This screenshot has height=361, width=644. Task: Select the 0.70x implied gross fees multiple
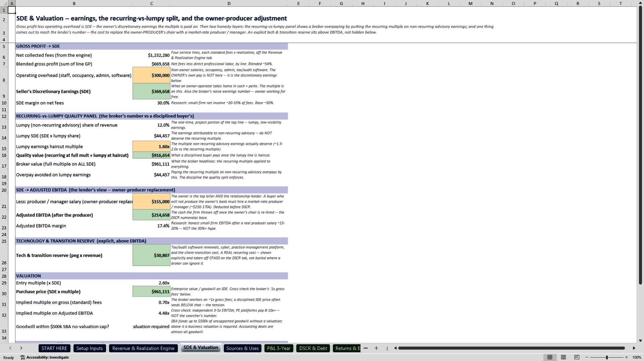coord(152,302)
